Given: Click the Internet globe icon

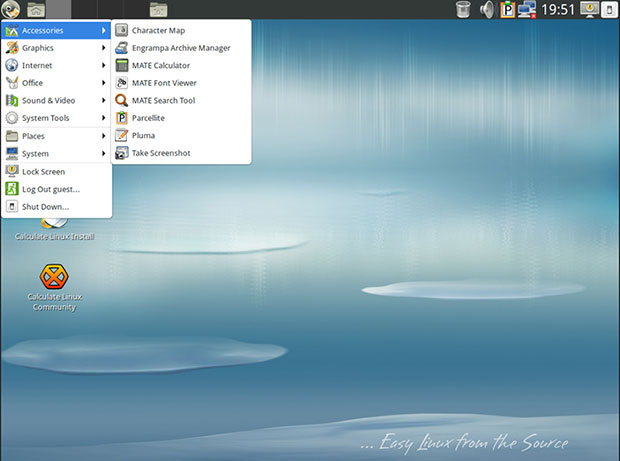Looking at the screenshot, I should coord(12,65).
